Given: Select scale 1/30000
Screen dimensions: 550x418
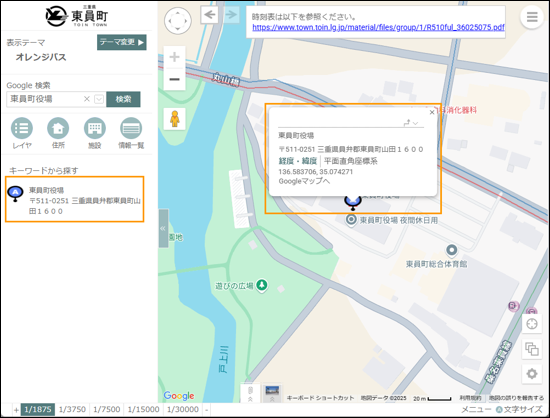Looking at the screenshot, I should 183,409.
